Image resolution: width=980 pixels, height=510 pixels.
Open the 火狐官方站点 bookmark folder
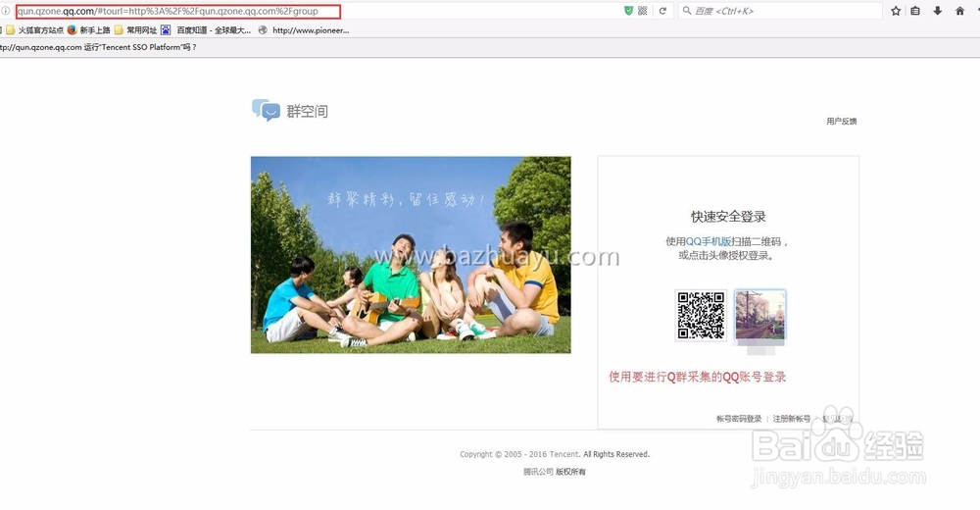coord(35,30)
